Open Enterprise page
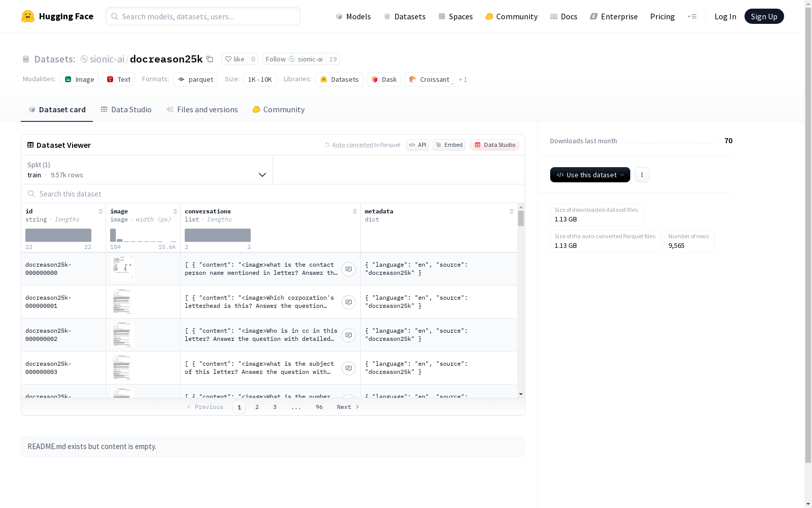 point(614,16)
